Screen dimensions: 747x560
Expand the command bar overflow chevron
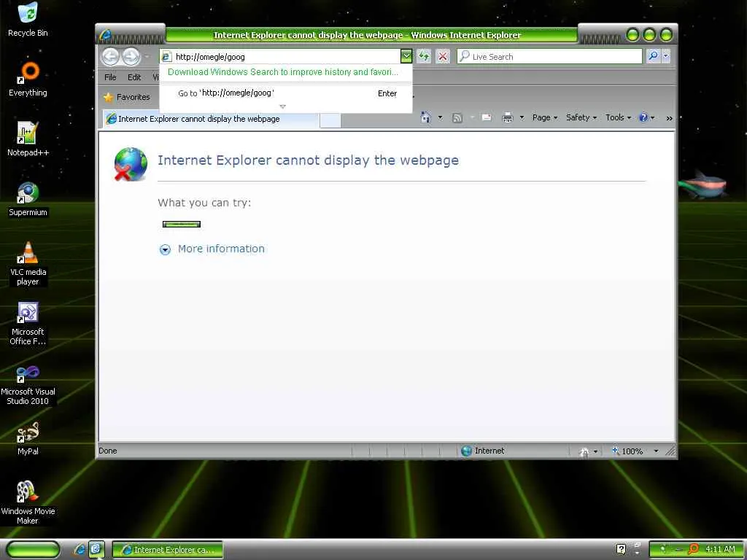pyautogui.click(x=670, y=118)
